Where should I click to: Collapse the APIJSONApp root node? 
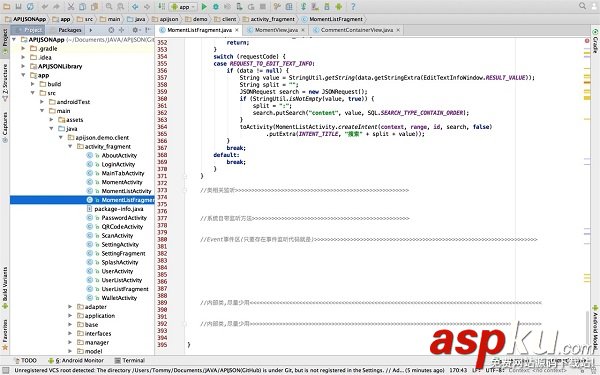click(x=14, y=39)
